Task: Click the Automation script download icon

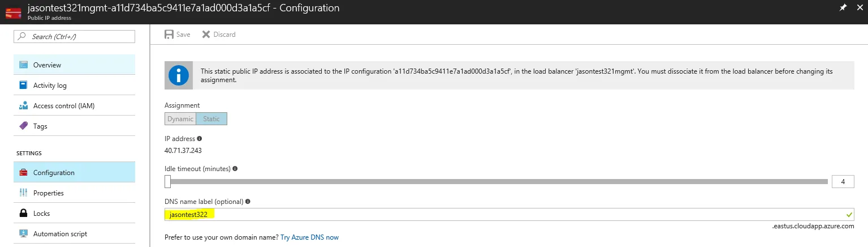Action: [x=23, y=233]
